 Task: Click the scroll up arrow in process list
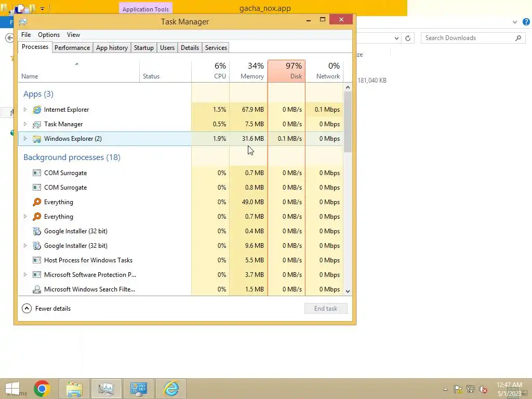tap(348, 87)
